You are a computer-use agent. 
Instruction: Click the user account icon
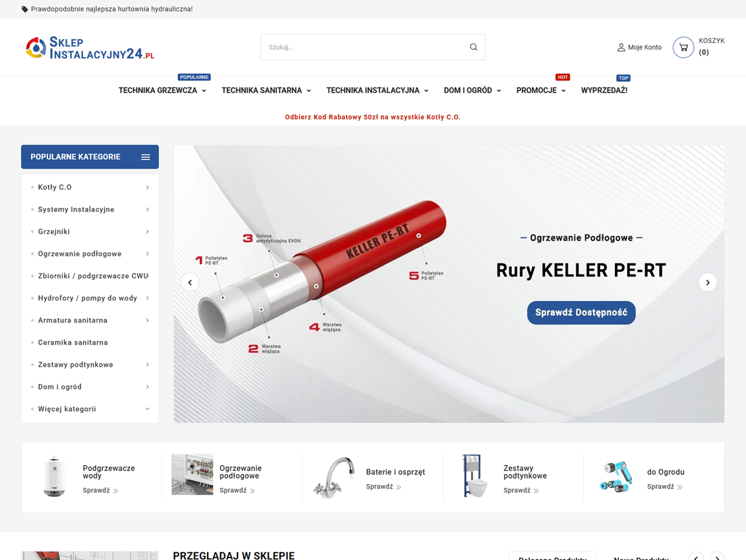point(621,47)
